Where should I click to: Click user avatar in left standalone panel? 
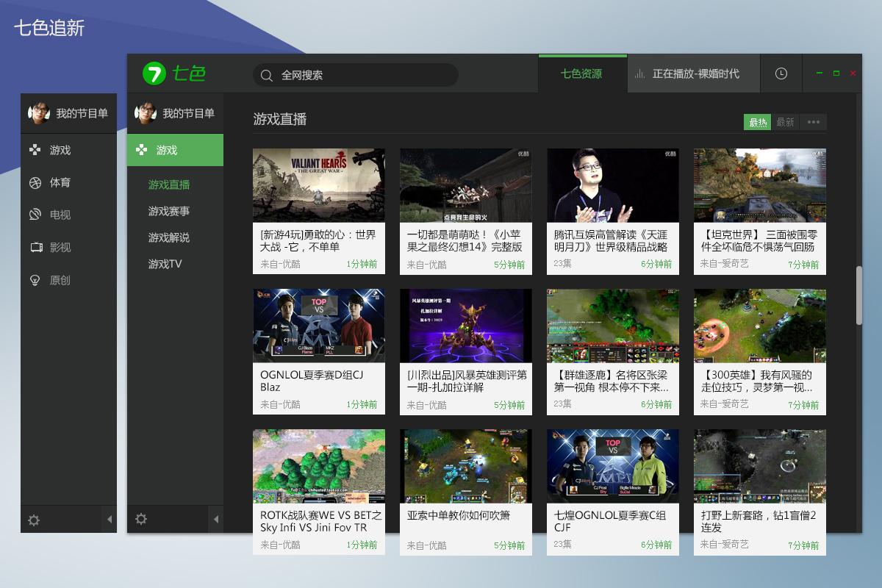click(39, 113)
